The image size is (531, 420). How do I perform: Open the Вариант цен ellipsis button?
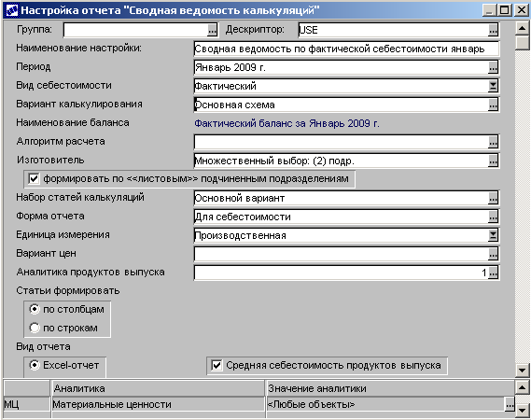[x=493, y=254]
